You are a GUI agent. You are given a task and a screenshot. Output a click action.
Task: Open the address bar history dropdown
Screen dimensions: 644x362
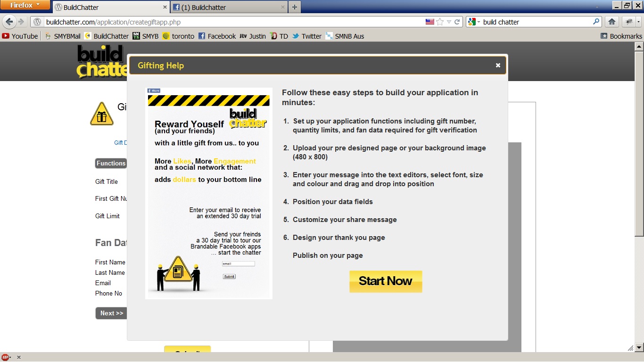[x=449, y=22]
